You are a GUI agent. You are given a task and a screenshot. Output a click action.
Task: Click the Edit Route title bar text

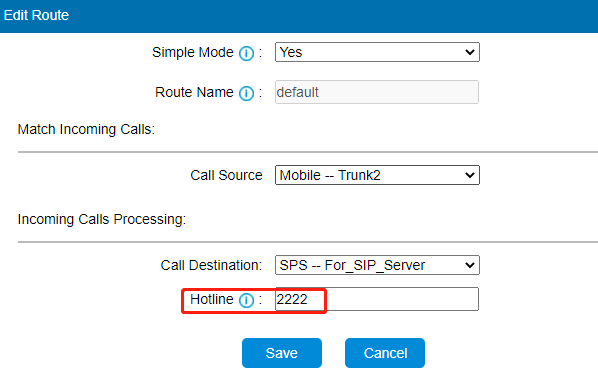(x=36, y=15)
